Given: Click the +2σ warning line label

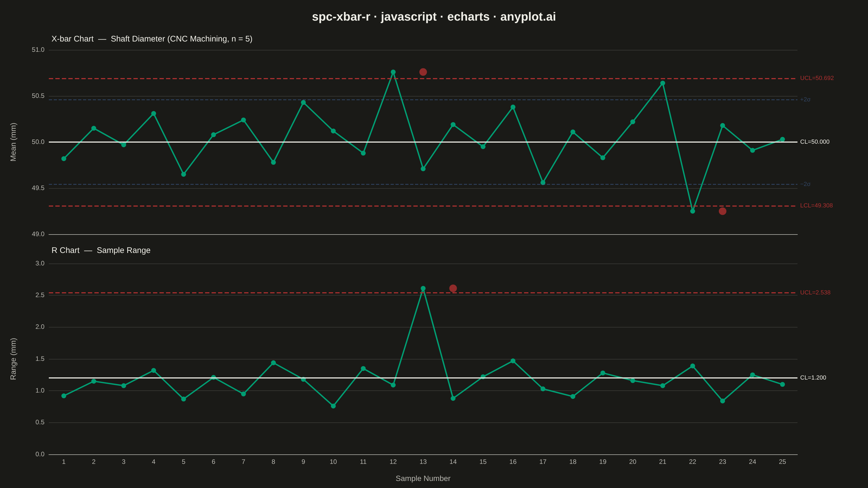Looking at the screenshot, I should (805, 100).
